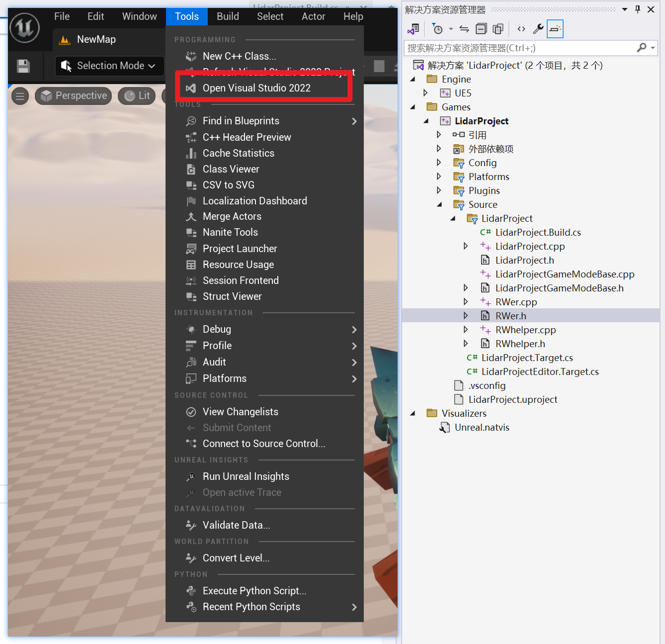Click the Resource Usage table icon
This screenshot has width=665, height=644.
191,265
